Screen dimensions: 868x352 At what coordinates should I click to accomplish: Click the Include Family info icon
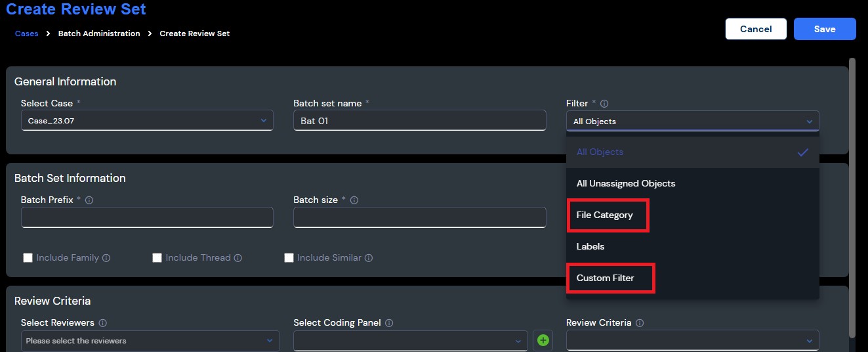pyautogui.click(x=106, y=258)
